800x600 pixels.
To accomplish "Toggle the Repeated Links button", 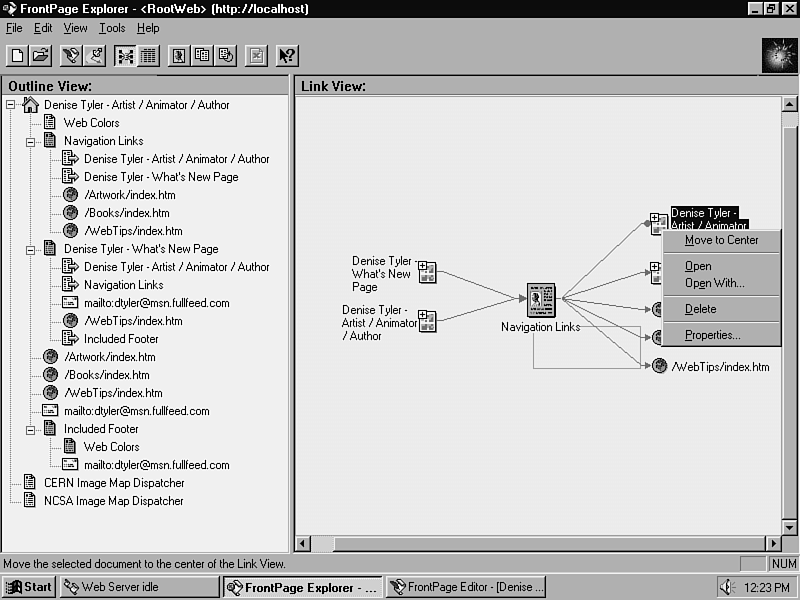I will [202, 56].
